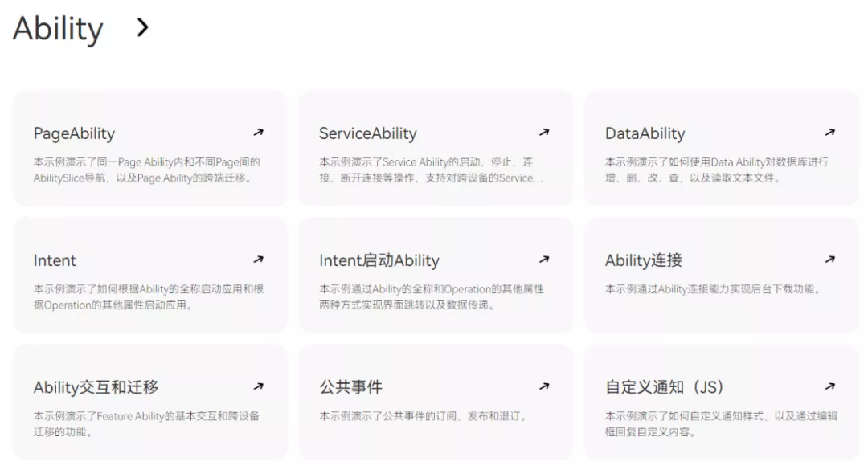The width and height of the screenshot is (868, 466).
Task: Click the arrow icon on 自定义通知（JS）card
Action: (x=830, y=386)
